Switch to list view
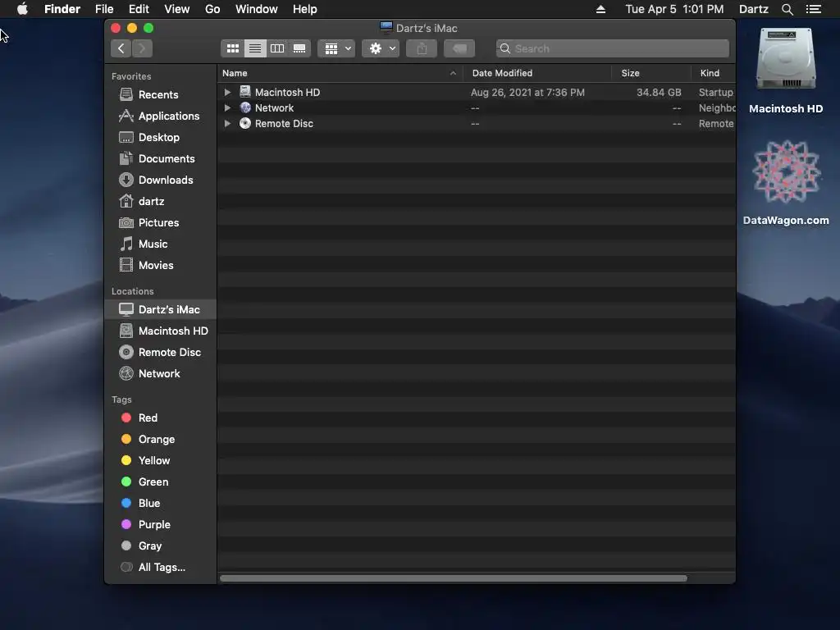Viewport: 840px width, 630px height. pyautogui.click(x=255, y=48)
